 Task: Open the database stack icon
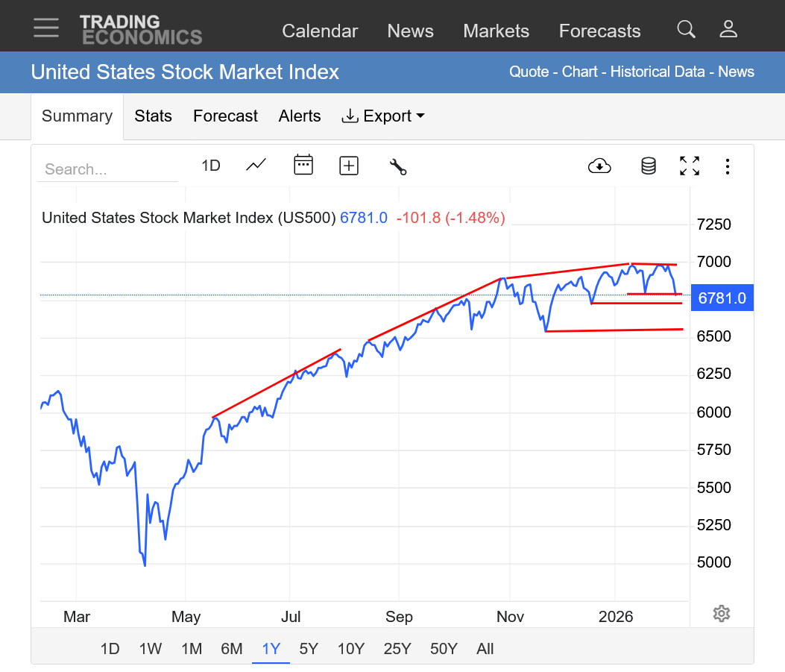click(x=649, y=166)
